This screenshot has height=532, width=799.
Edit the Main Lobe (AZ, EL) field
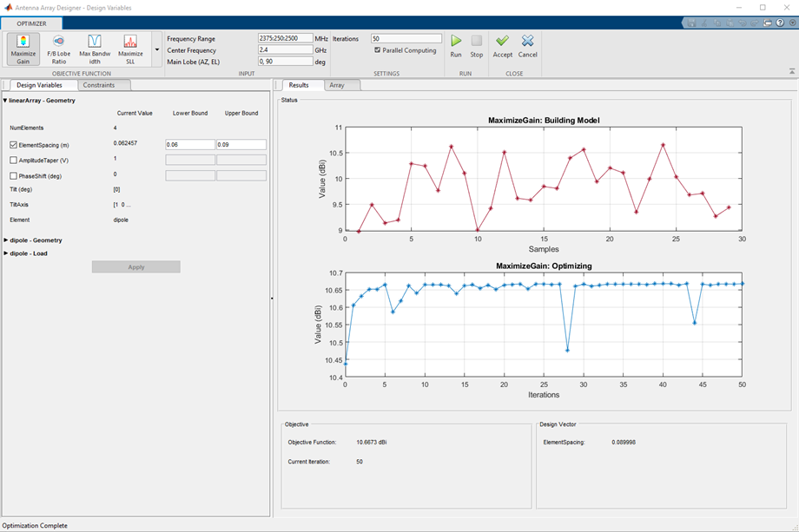(x=285, y=61)
